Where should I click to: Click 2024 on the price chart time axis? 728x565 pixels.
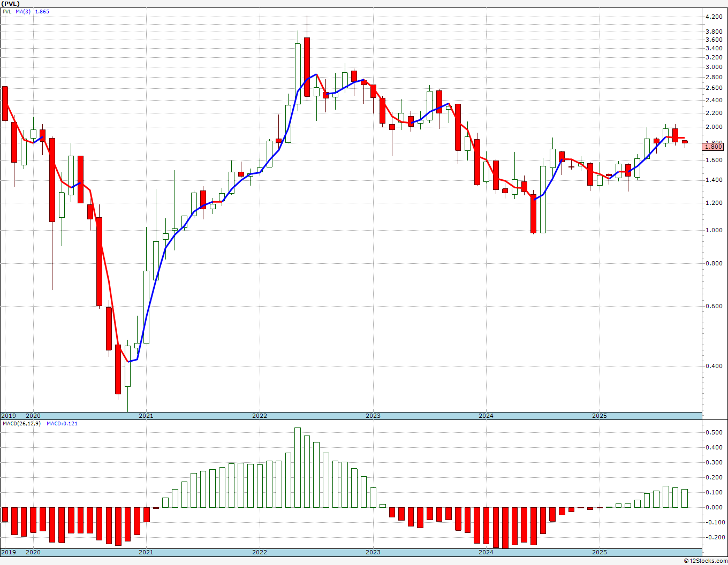486,416
